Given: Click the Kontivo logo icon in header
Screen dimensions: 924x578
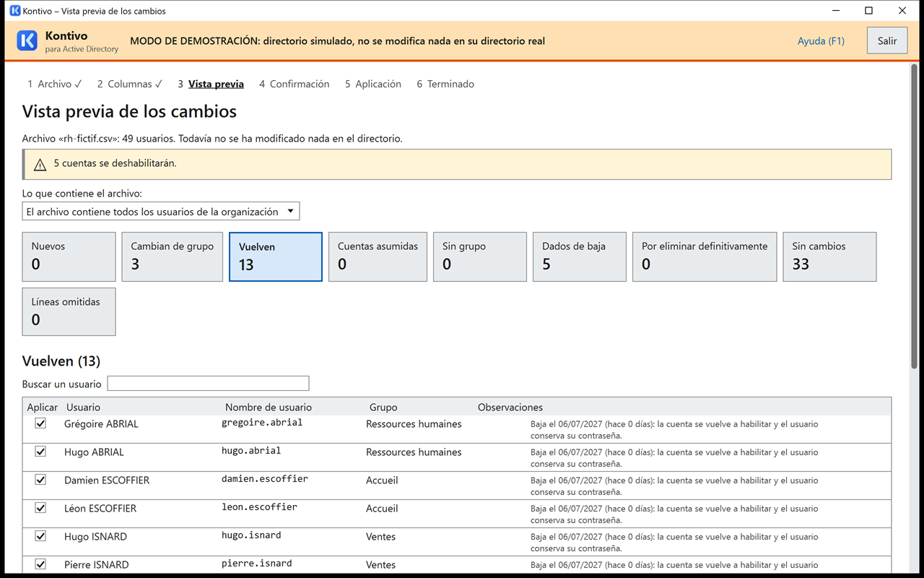Looking at the screenshot, I should (27, 41).
